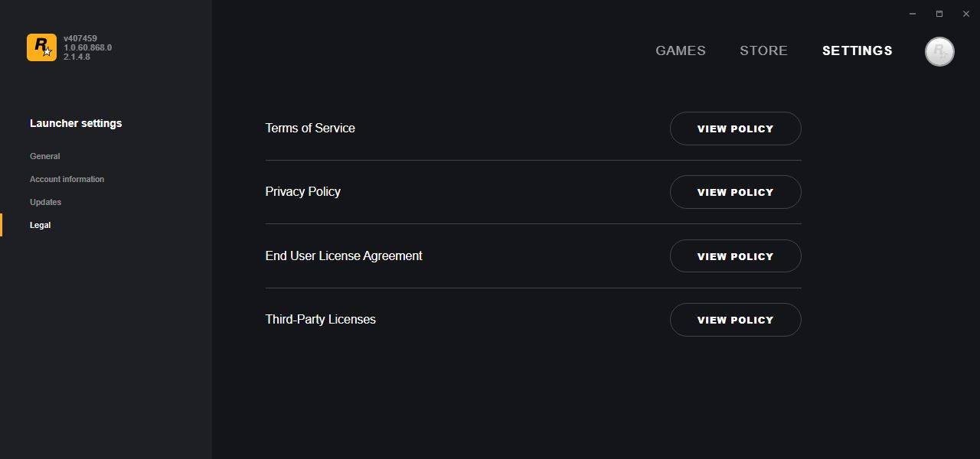The width and height of the screenshot is (980, 459).
Task: View the End User License Agreement
Action: click(736, 256)
